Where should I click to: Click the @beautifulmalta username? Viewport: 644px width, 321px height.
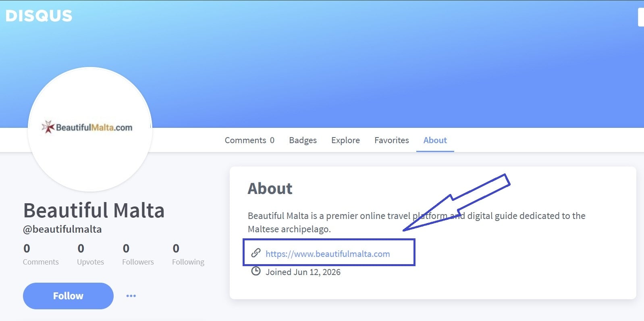click(62, 229)
